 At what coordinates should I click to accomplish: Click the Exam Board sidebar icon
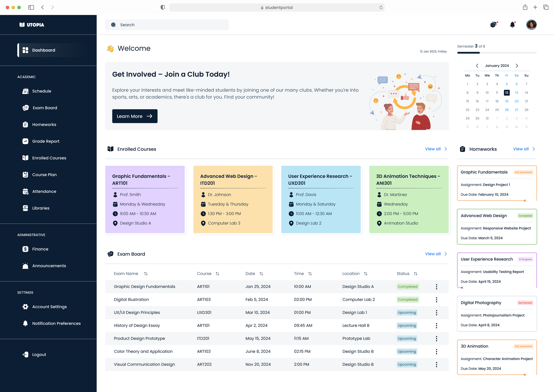26,108
